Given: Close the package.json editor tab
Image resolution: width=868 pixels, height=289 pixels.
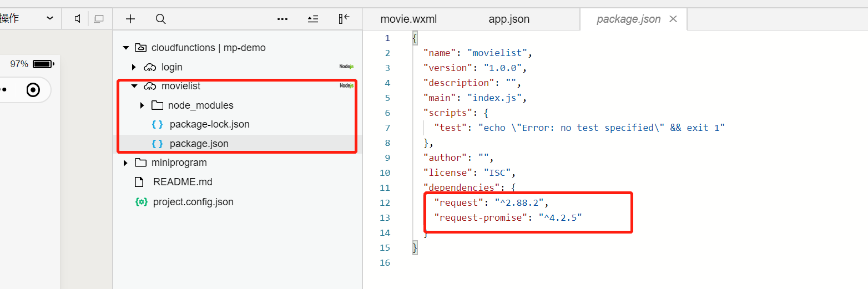Looking at the screenshot, I should coord(673,19).
